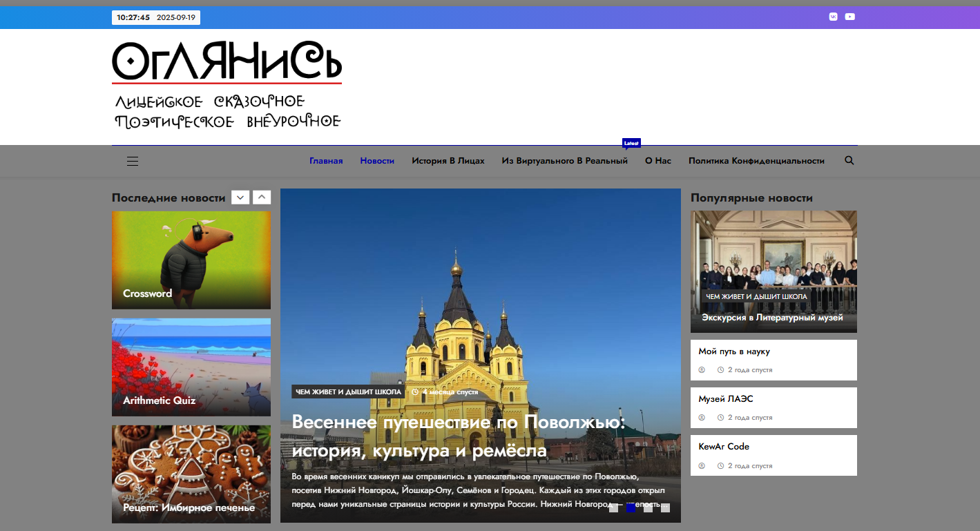This screenshot has height=531, width=980.
Task: Open the Arithmetic Quiz thumbnail
Action: coord(191,367)
